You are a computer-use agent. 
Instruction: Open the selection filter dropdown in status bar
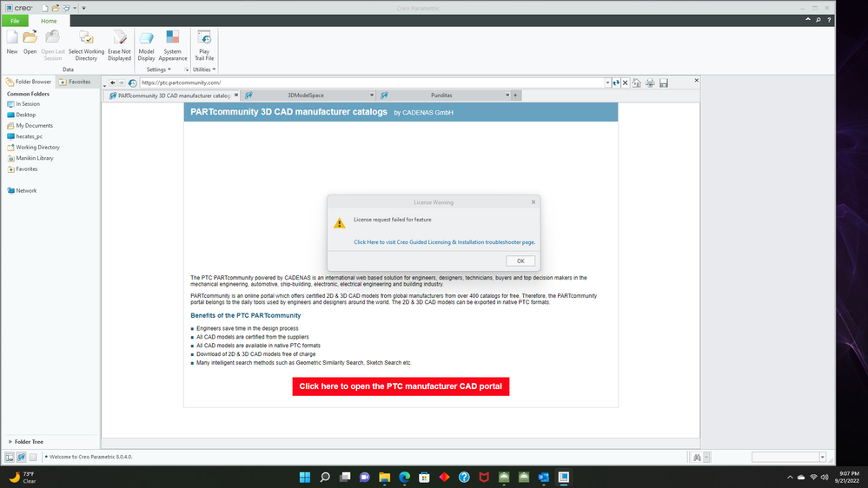point(823,457)
